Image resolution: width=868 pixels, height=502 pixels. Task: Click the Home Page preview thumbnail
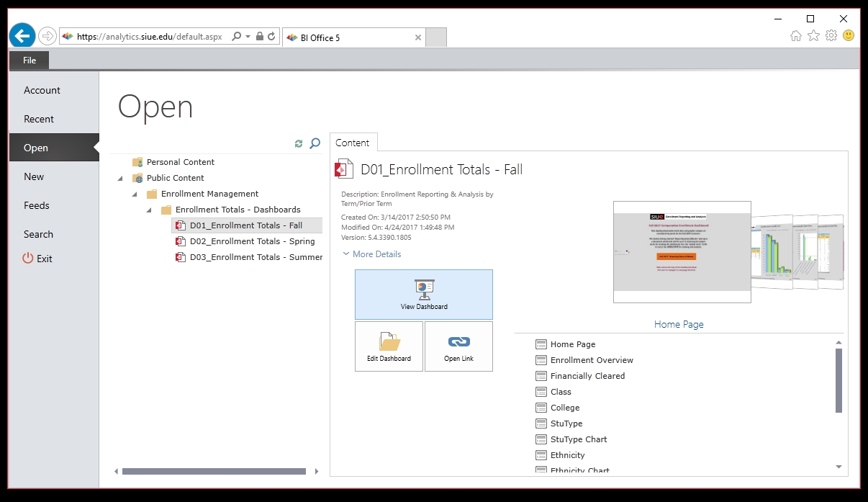[x=682, y=252]
